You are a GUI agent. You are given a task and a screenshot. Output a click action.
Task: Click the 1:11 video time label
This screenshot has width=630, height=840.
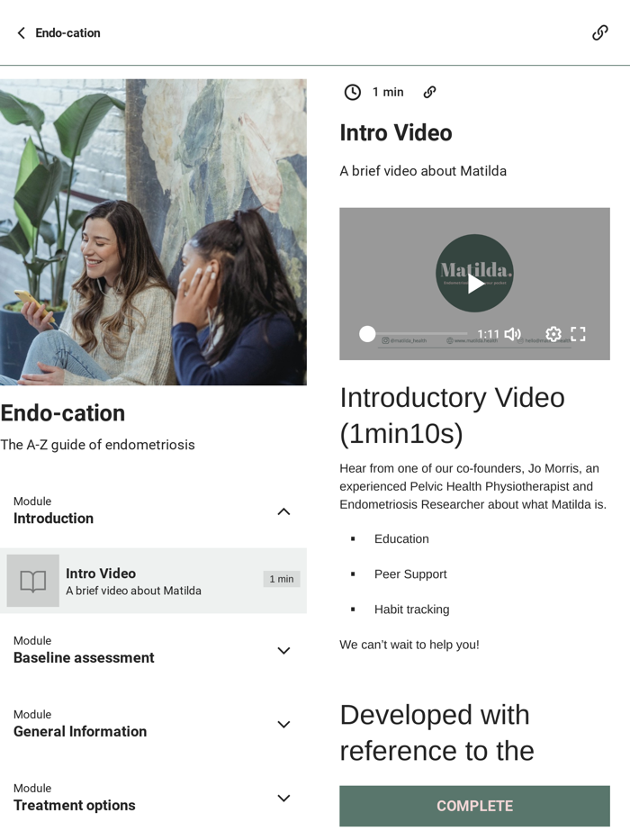point(488,334)
